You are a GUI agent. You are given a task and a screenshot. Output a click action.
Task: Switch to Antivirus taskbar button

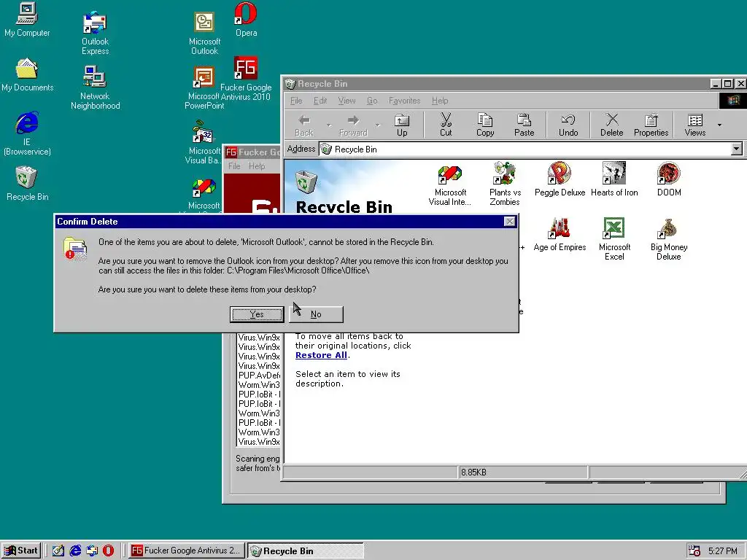point(186,551)
